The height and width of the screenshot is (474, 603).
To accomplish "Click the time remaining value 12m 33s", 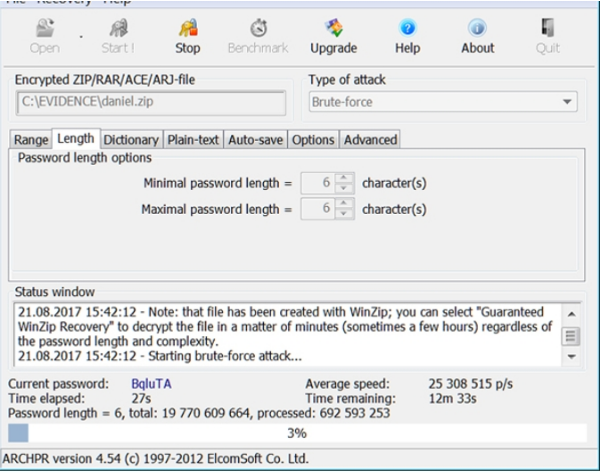I will point(452,398).
